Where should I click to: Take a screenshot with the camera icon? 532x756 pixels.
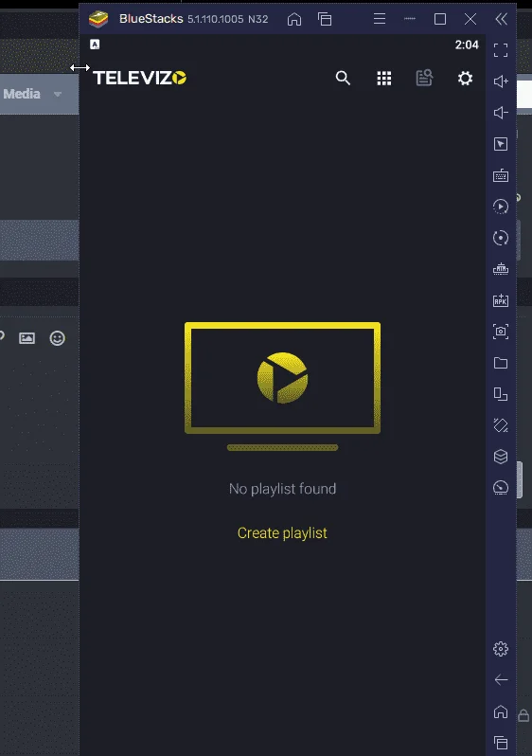501,332
